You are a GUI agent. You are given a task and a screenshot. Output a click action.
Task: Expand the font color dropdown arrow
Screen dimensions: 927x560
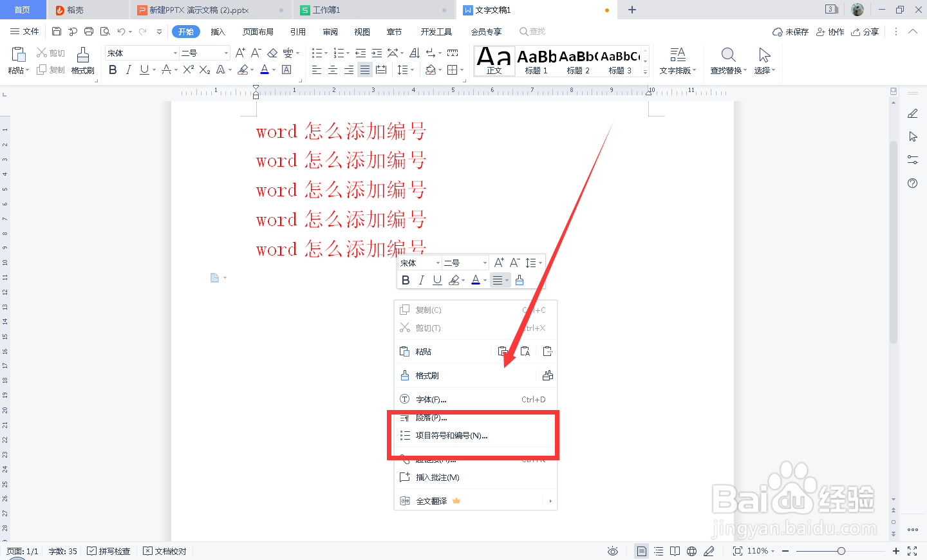(x=273, y=70)
